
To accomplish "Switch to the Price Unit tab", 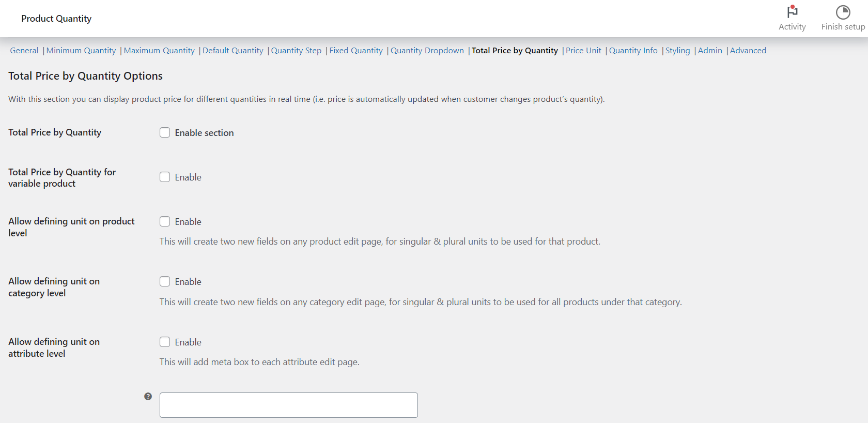I will coord(583,50).
